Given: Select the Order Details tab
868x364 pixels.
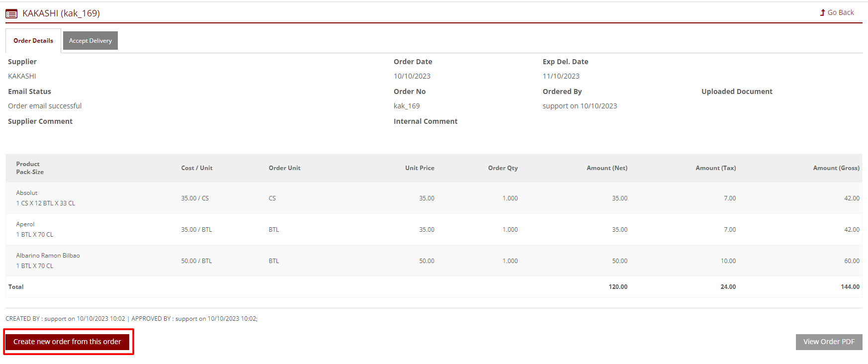Looking at the screenshot, I should 33,41.
